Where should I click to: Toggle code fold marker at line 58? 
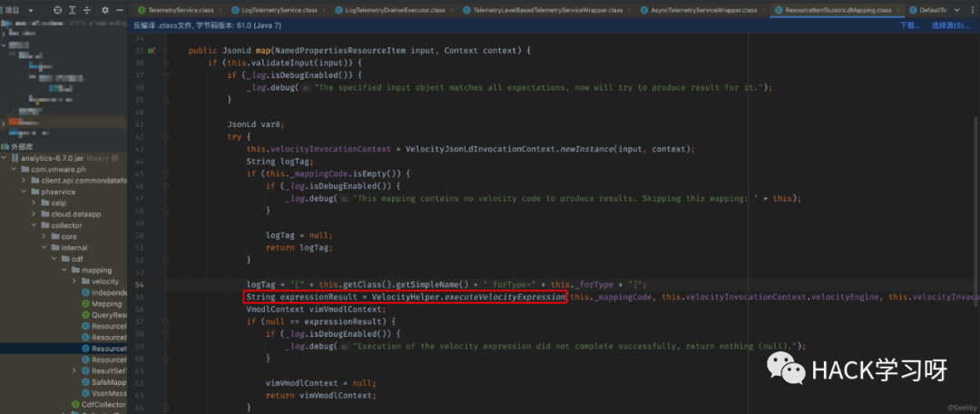point(166,334)
